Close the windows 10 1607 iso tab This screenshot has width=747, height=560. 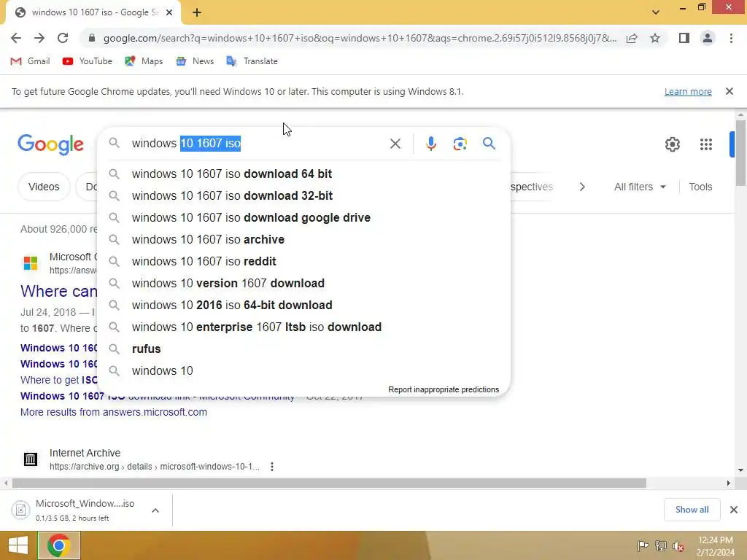(169, 13)
